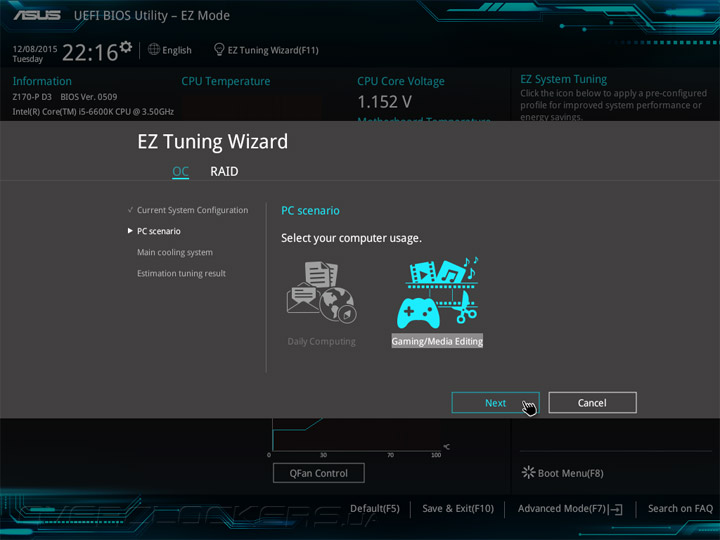Screen dimensions: 720x540
Task: Click the EZ System Tuning heading
Action: pos(563,79)
